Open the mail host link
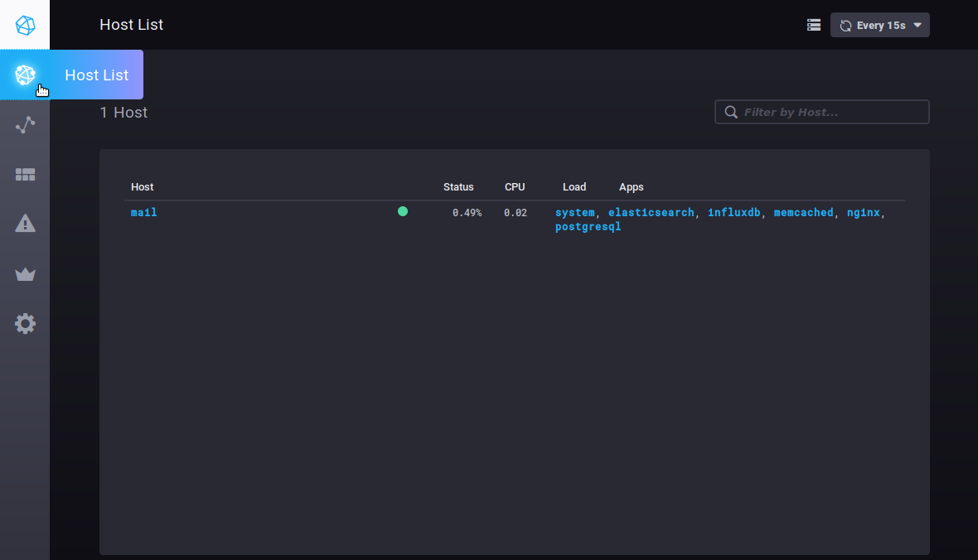 point(144,213)
